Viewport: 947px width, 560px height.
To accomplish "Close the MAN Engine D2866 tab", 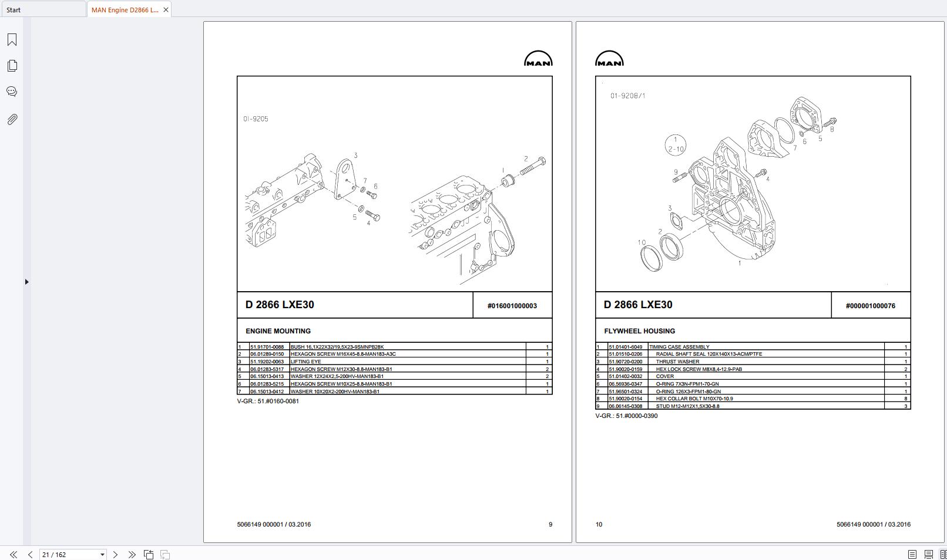I will 166,10.
